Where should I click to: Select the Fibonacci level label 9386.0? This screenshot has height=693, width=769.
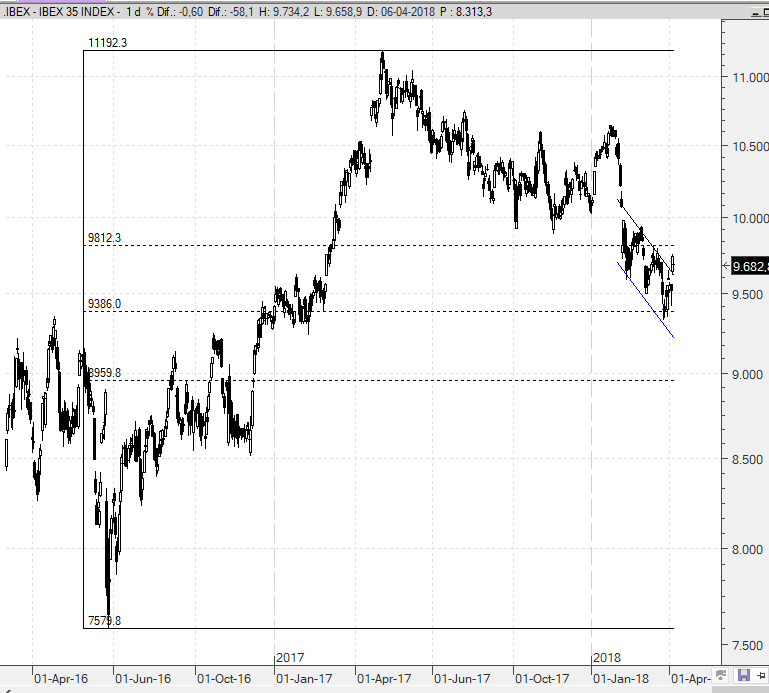104,304
